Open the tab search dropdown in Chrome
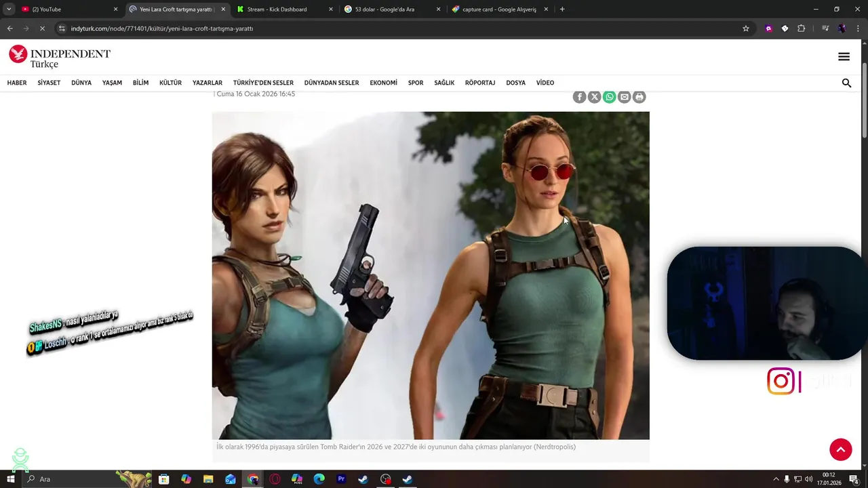The image size is (868, 488). point(9,9)
